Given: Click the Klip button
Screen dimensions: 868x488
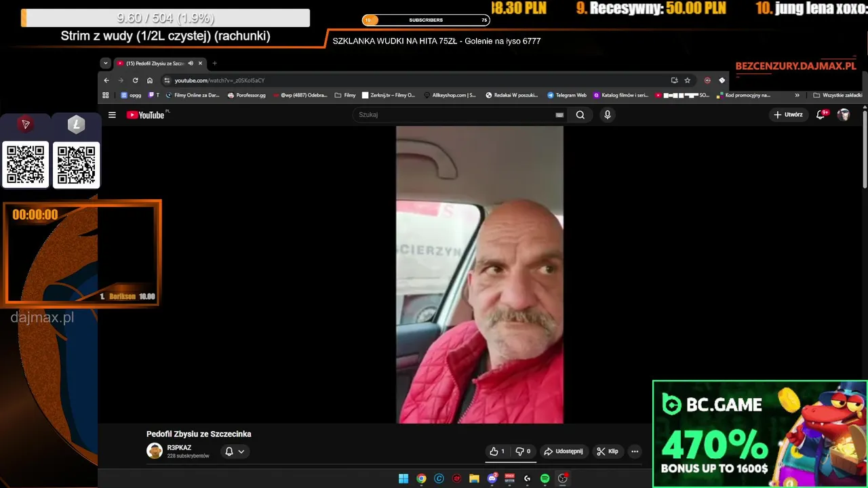Looking at the screenshot, I should [608, 451].
